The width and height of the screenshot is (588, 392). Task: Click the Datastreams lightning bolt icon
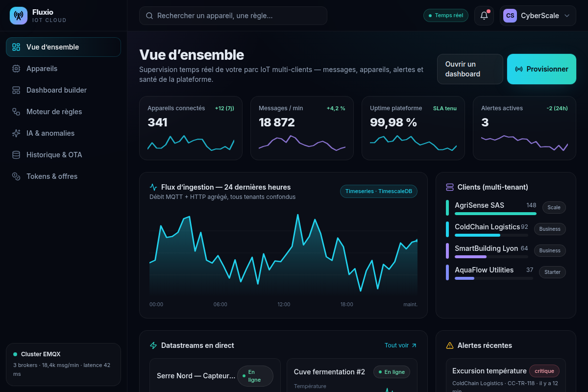click(x=153, y=345)
